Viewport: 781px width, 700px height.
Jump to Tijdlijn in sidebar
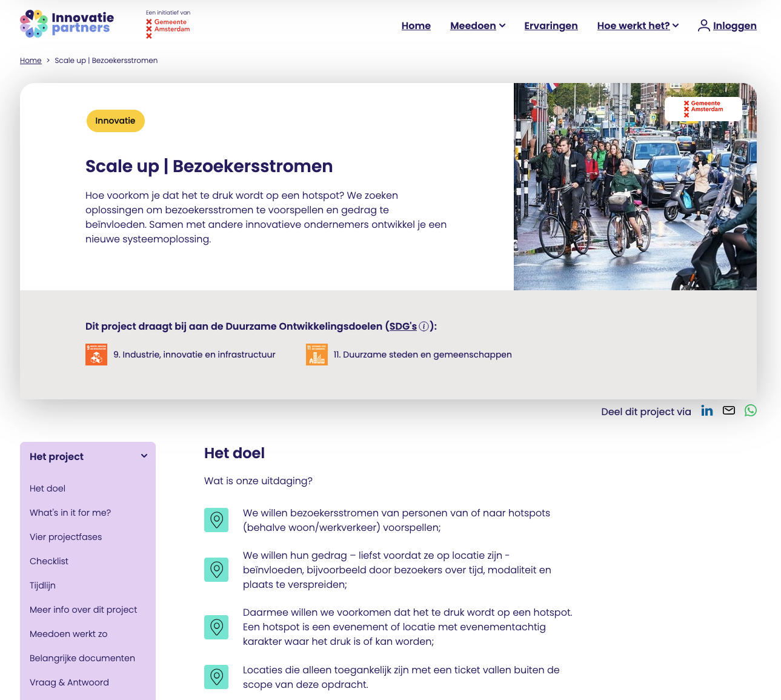pos(42,585)
